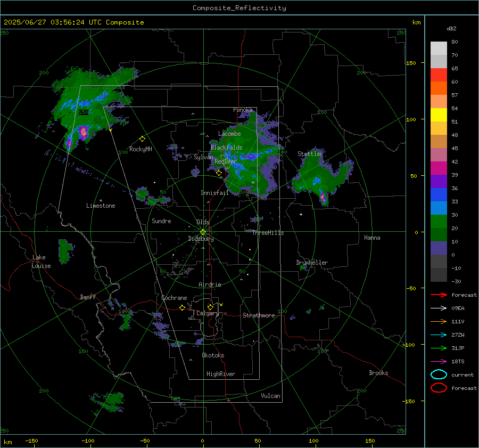Viewport: 479px width, 448px height.
Task: Pick the purple 36–39 dBZ swatch
Action: click(439, 182)
